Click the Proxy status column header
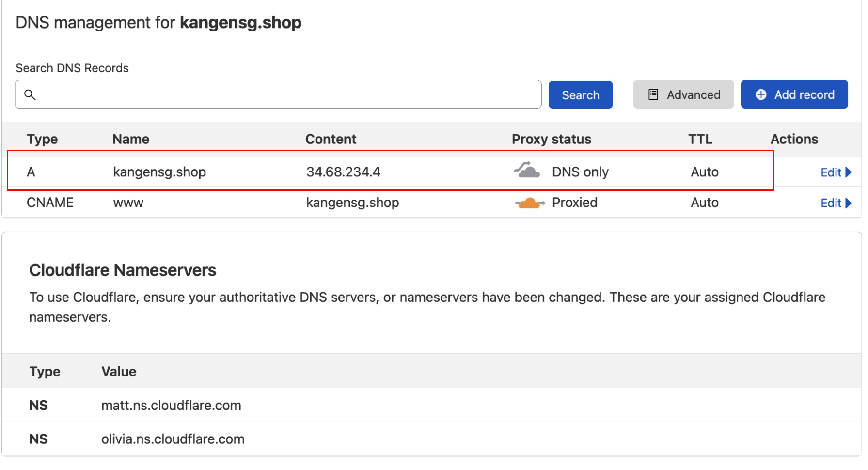 click(551, 140)
